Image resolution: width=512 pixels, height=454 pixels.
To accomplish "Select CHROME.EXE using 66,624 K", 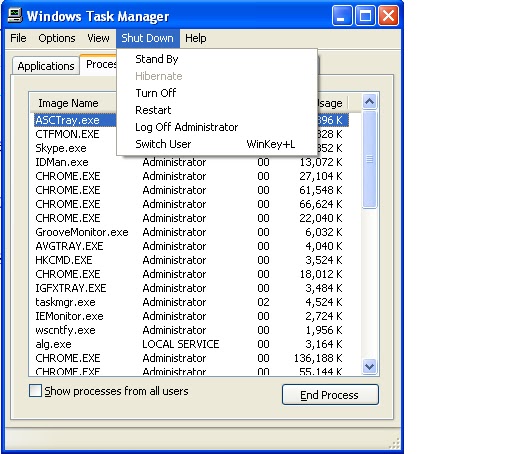I will point(191,204).
